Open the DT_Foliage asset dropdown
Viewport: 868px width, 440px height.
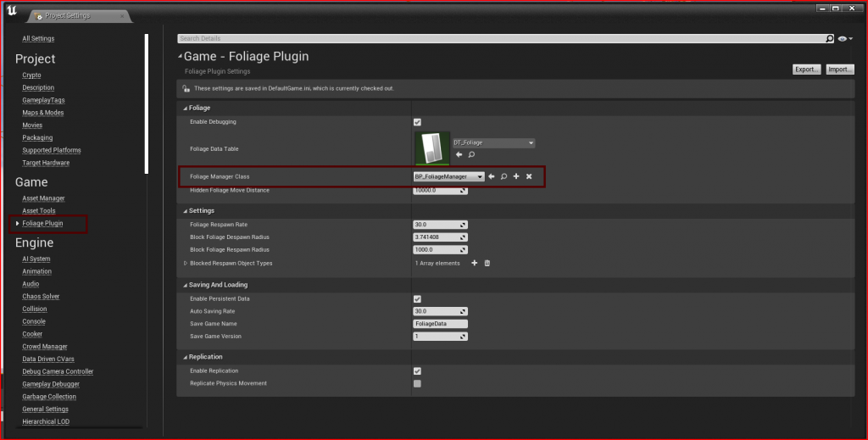(x=493, y=143)
